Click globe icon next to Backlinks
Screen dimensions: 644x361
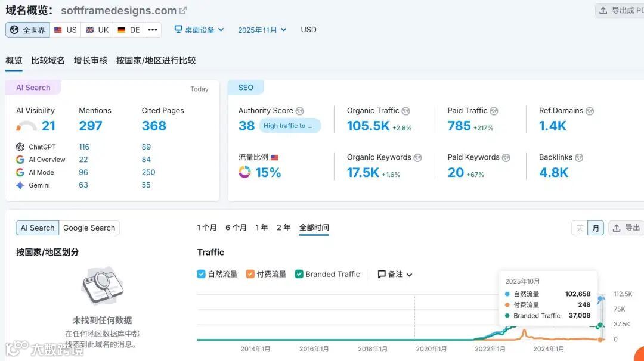[579, 158]
